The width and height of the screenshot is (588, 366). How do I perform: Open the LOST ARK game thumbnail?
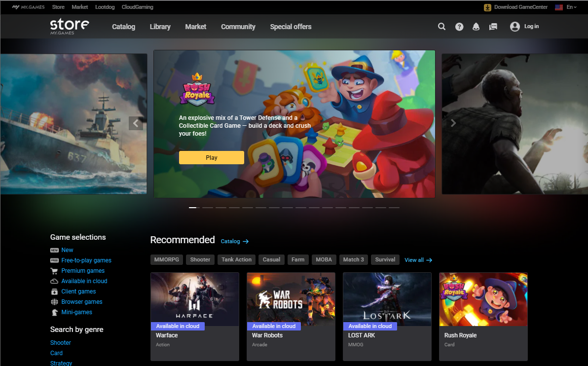[387, 299]
